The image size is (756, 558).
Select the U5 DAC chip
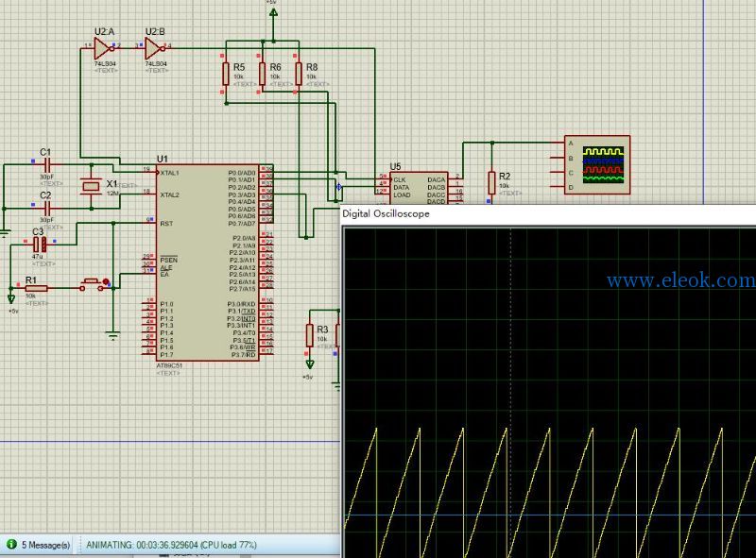tap(419, 188)
